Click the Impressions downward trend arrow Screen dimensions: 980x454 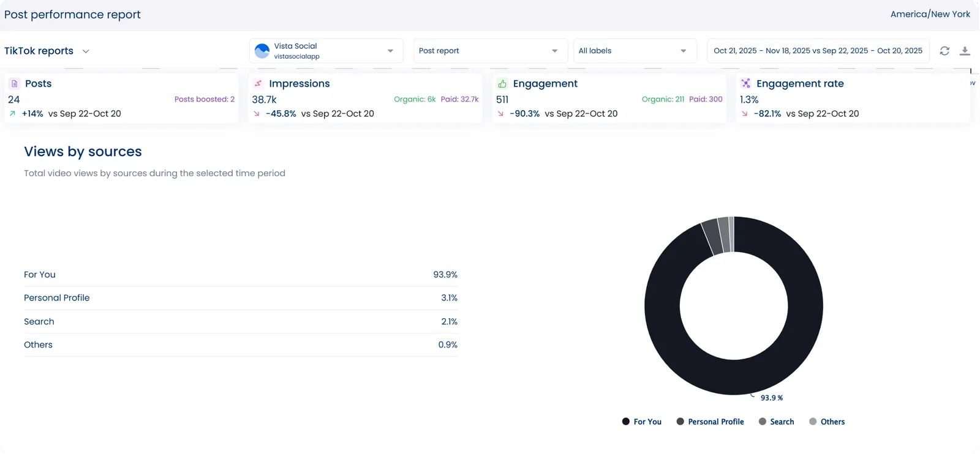click(x=257, y=114)
